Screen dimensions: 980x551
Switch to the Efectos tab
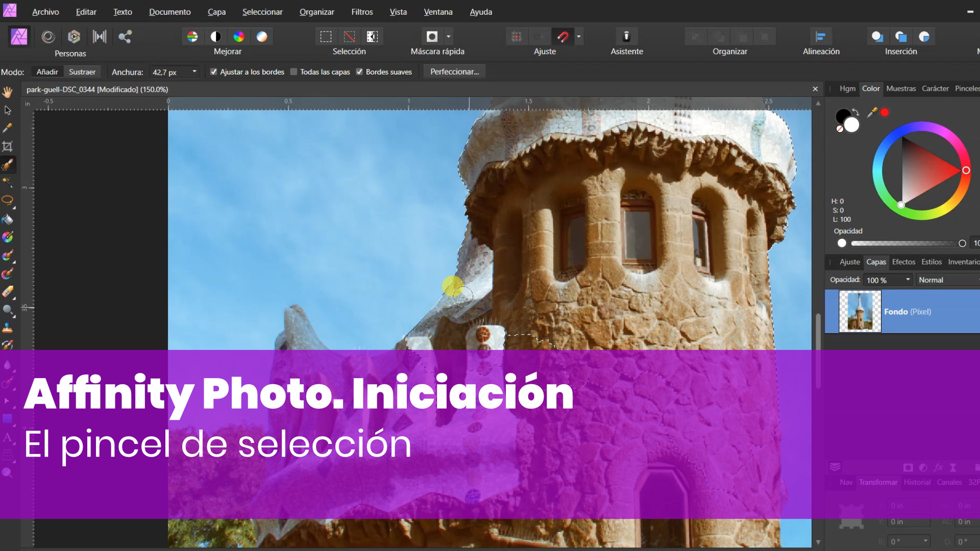pos(903,262)
